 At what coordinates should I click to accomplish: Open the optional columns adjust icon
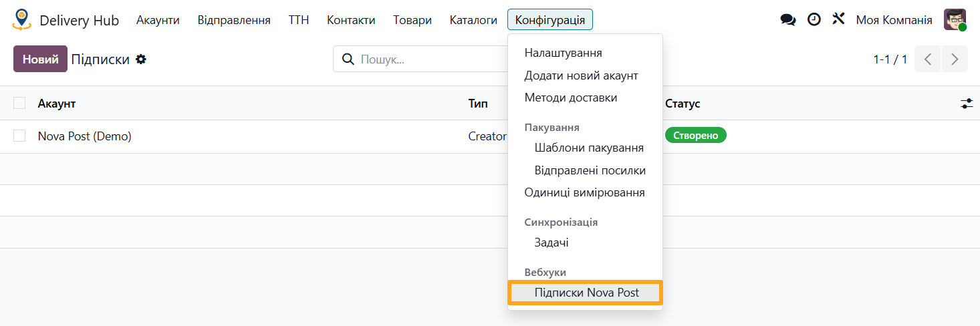[x=967, y=104]
